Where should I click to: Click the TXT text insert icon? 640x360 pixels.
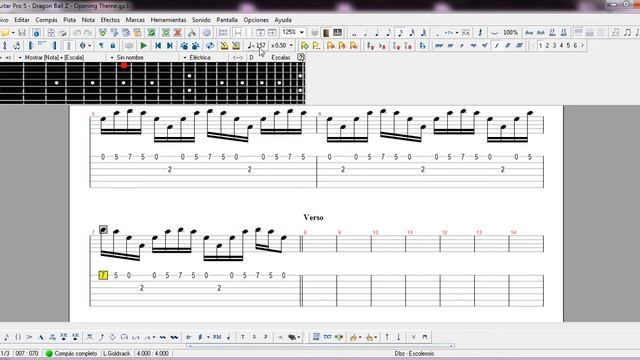click(327, 337)
